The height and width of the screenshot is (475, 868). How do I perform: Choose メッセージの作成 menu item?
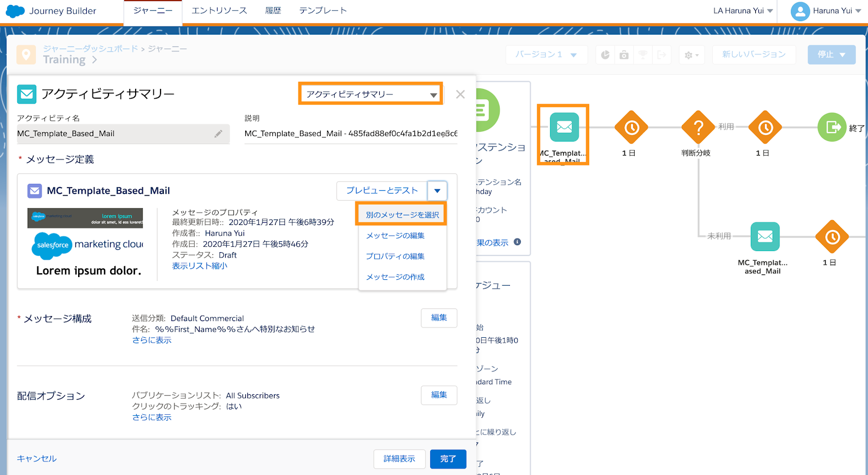pyautogui.click(x=395, y=277)
